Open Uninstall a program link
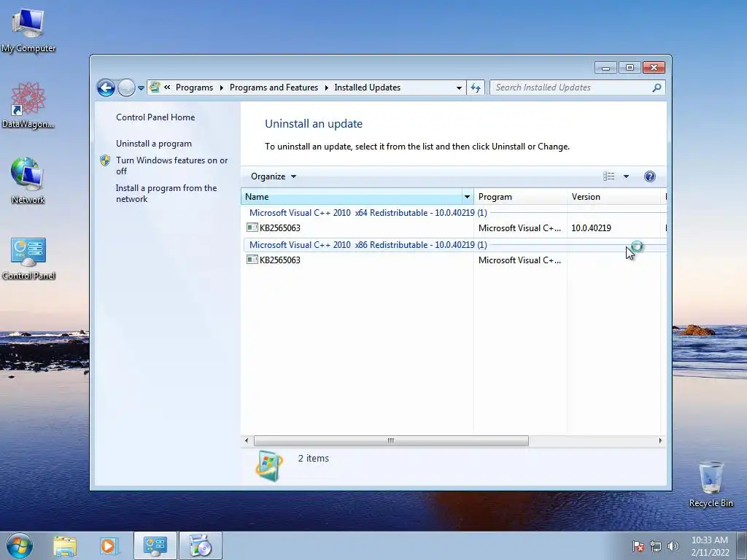747x560 pixels. click(x=154, y=144)
